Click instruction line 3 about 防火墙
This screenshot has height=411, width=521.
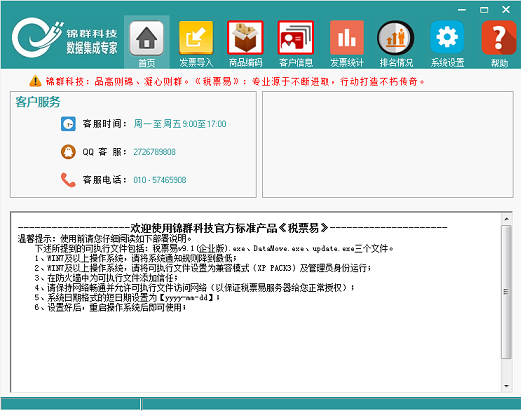(106, 278)
